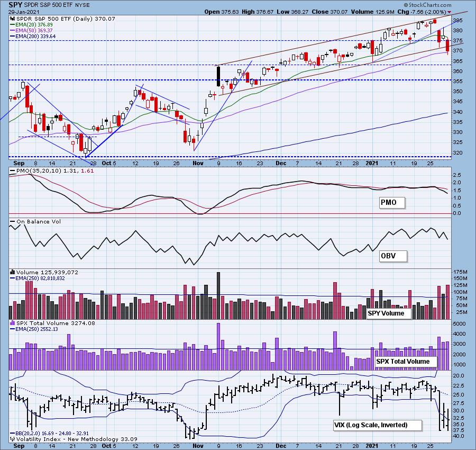The image size is (476, 450).
Task: Click the VIX (Log Scale, Inverted) label box
Action: point(377,425)
